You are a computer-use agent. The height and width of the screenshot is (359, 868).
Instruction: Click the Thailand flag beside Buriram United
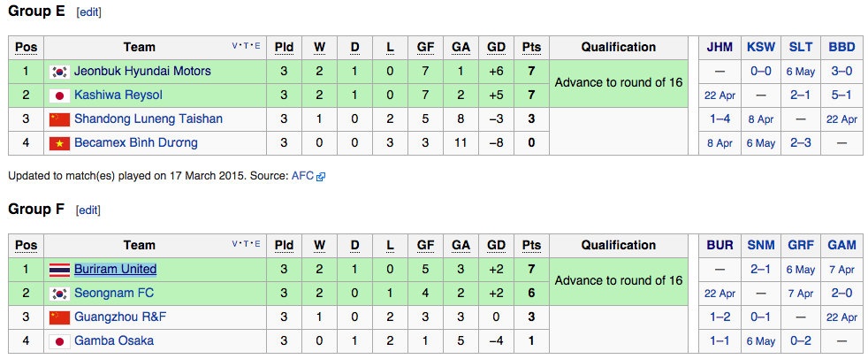tap(59, 270)
